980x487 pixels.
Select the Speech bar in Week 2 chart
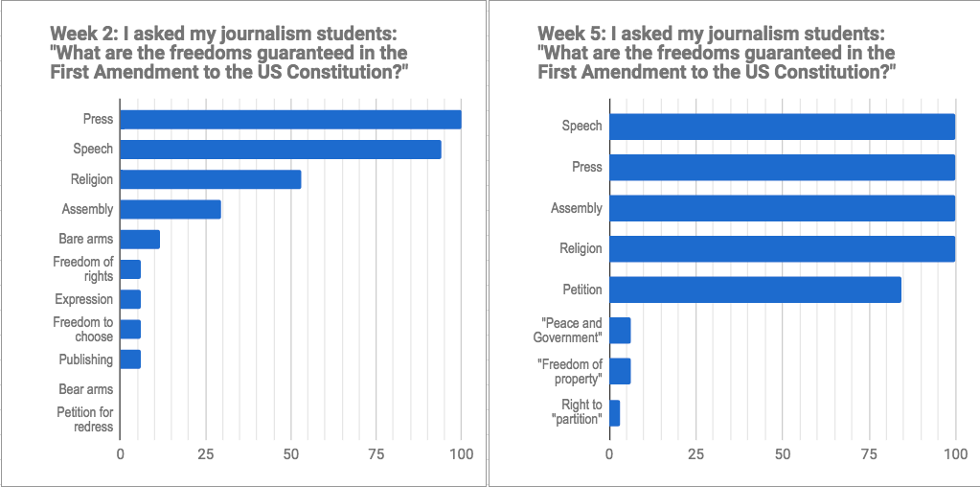click(280, 150)
